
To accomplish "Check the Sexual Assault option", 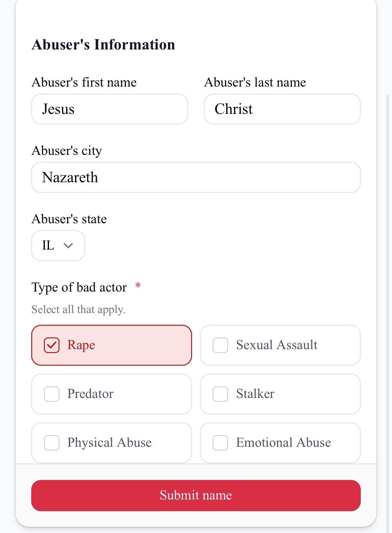I will 220,345.
